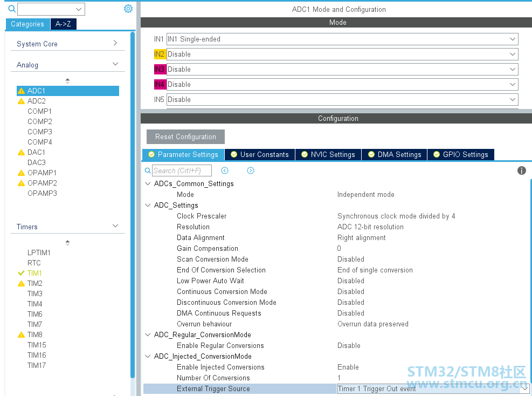Select RTC in Timers list

(x=34, y=263)
